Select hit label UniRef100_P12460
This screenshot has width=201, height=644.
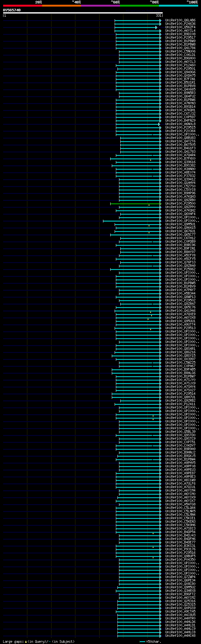pos(180,65)
